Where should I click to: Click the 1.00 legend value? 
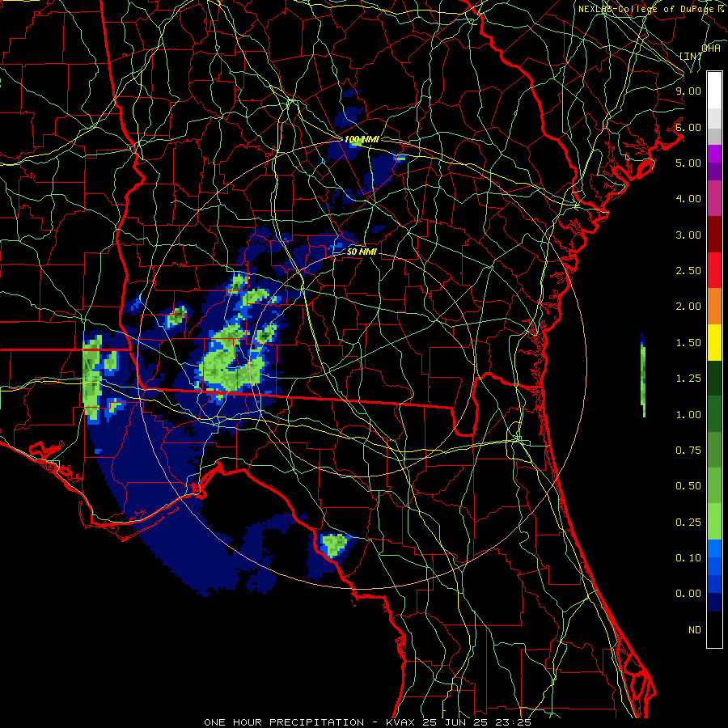pos(688,415)
